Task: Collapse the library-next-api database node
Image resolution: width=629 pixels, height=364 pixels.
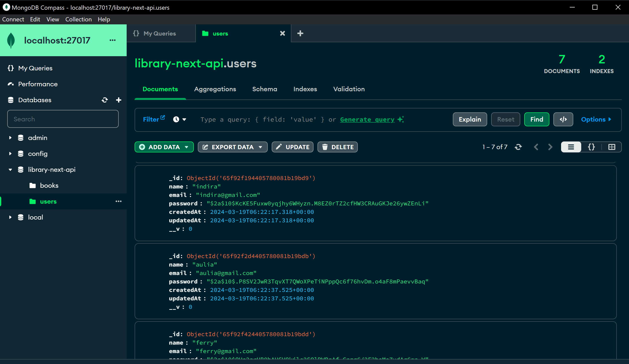Action: (x=10, y=170)
